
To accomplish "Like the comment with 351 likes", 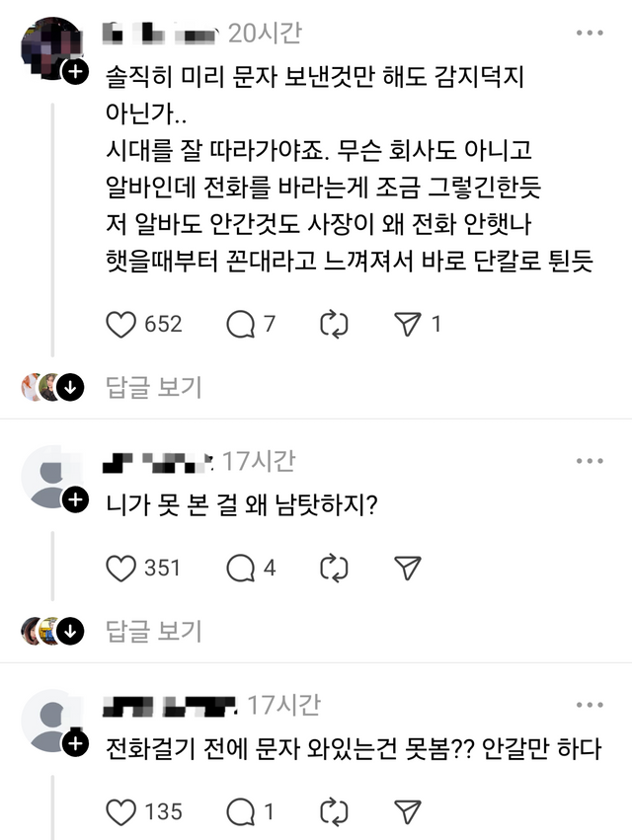I will [120, 567].
